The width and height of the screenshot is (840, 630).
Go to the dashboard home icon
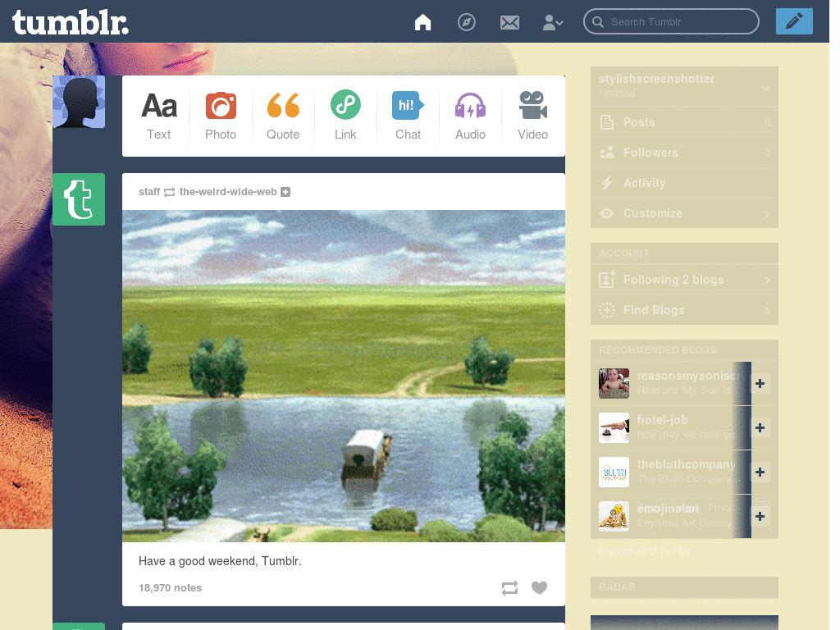coord(422,22)
